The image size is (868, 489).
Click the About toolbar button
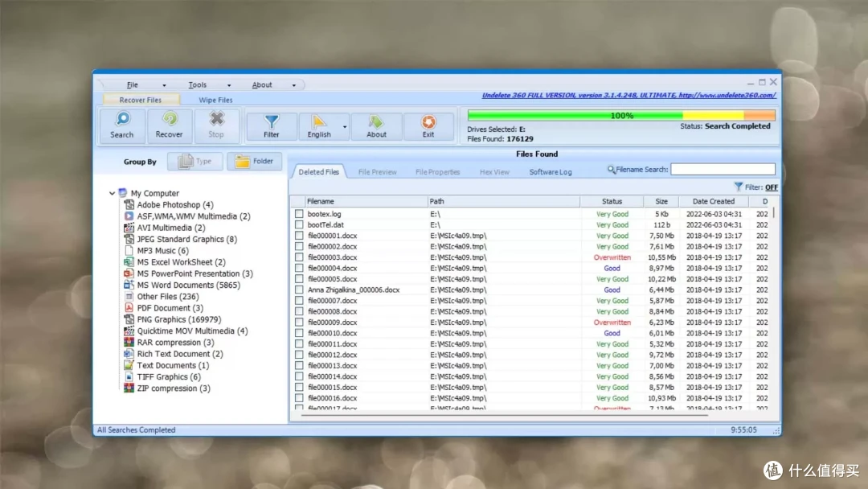point(376,125)
